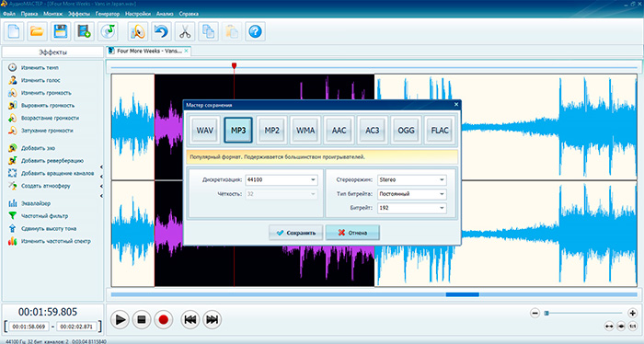The image size is (644, 344).
Task: Jump to end with the forward button
Action: (x=212, y=319)
